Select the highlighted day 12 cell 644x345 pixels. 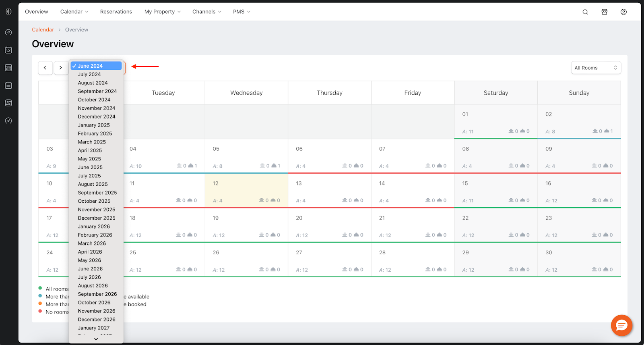tap(246, 191)
